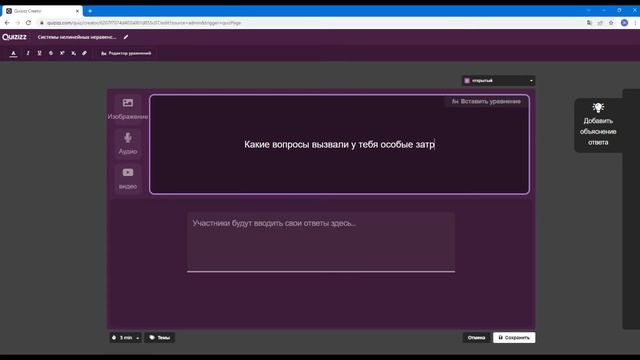Save the question

point(514,338)
